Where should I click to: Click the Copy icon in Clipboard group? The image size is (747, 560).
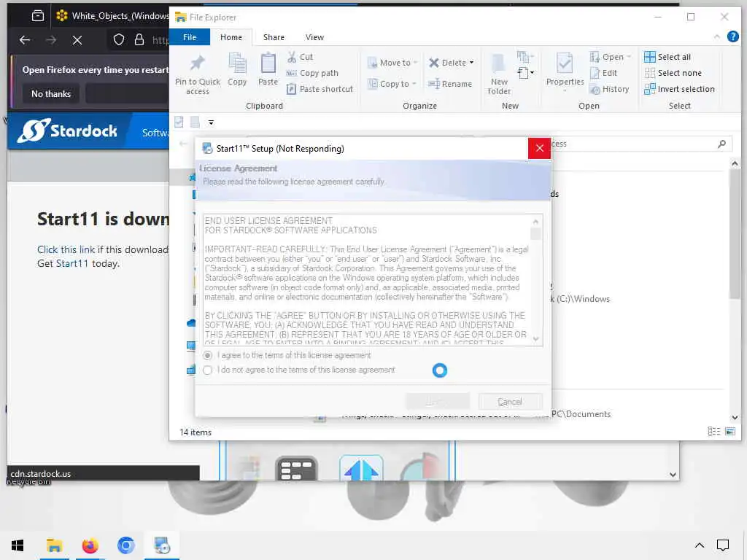(237, 69)
